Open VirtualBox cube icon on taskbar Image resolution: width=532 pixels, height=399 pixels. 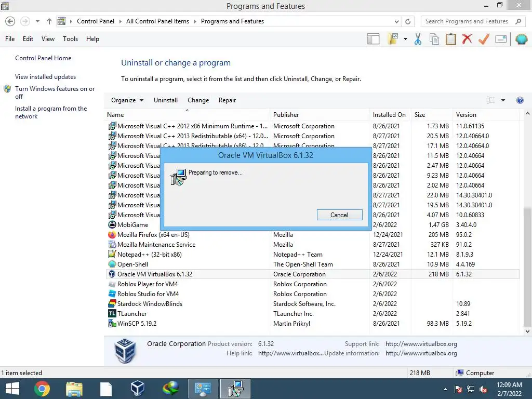point(137,389)
